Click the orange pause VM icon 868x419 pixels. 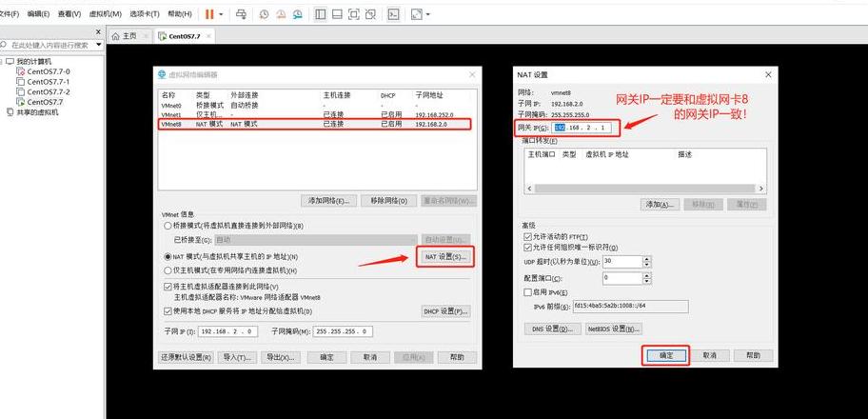pos(209,14)
